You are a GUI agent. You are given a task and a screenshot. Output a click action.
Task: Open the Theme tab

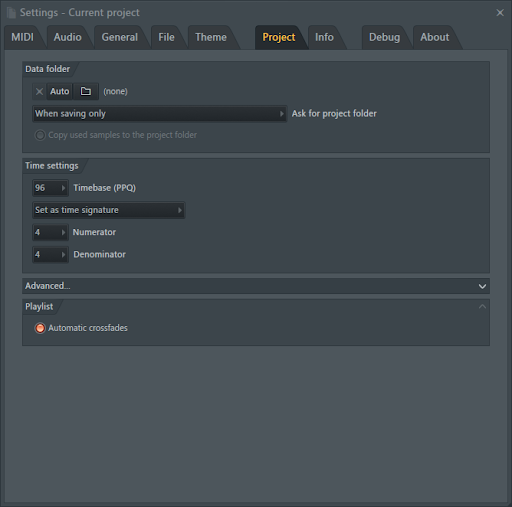(211, 37)
